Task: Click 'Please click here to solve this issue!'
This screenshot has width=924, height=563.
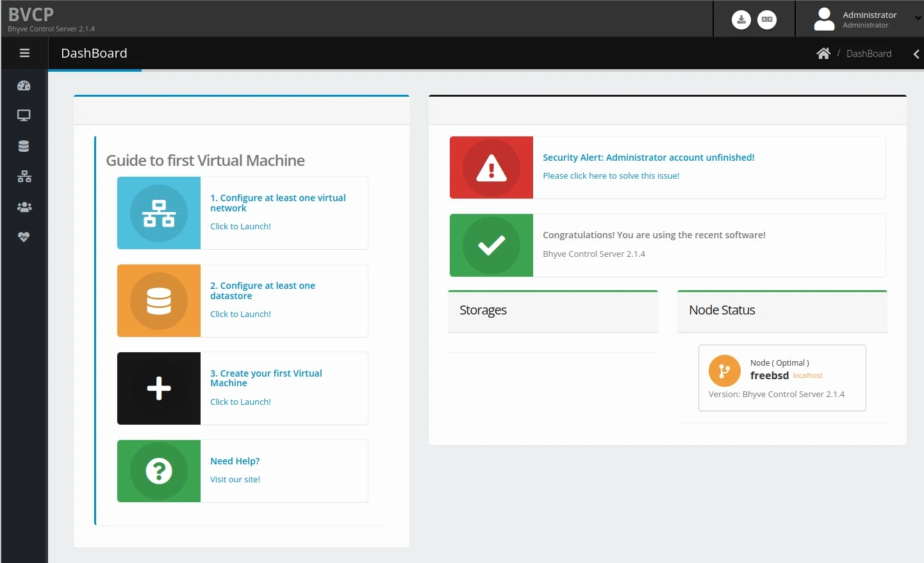Action: tap(611, 175)
